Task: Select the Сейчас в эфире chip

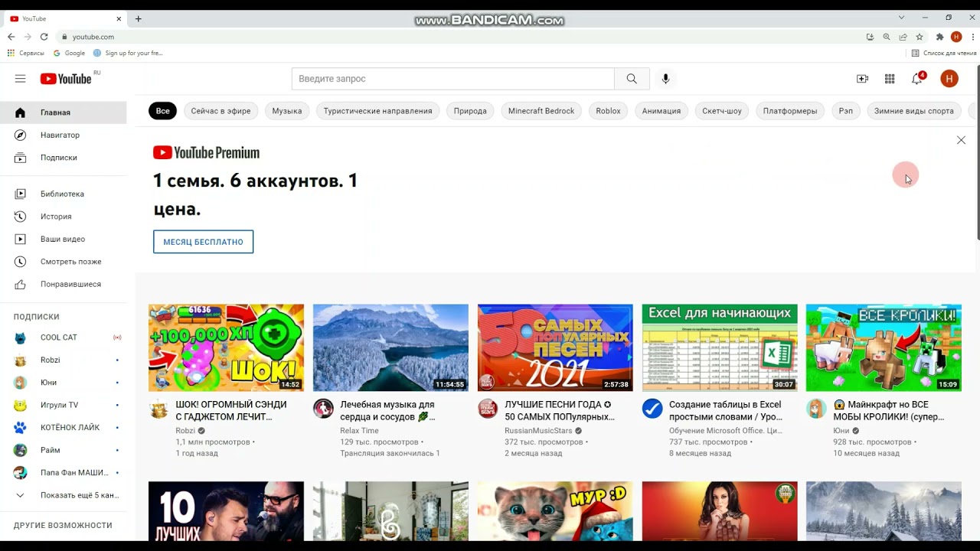Action: pyautogui.click(x=220, y=111)
